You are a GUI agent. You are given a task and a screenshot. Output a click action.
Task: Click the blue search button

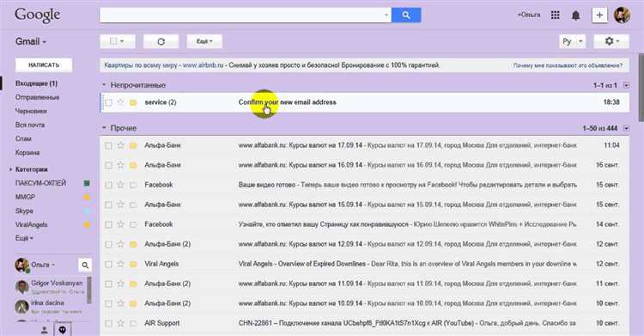click(x=406, y=15)
